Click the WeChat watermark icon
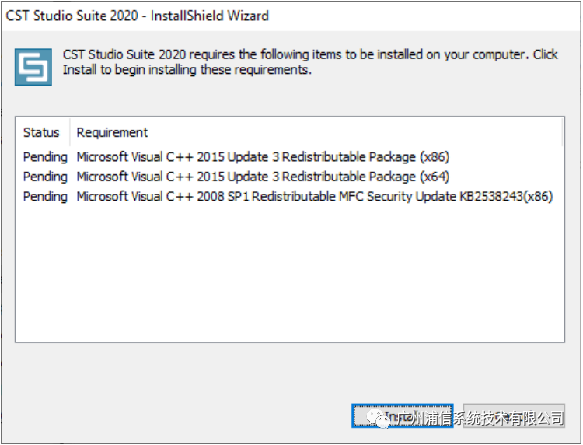Image resolution: width=583 pixels, height=445 pixels. click(x=377, y=419)
